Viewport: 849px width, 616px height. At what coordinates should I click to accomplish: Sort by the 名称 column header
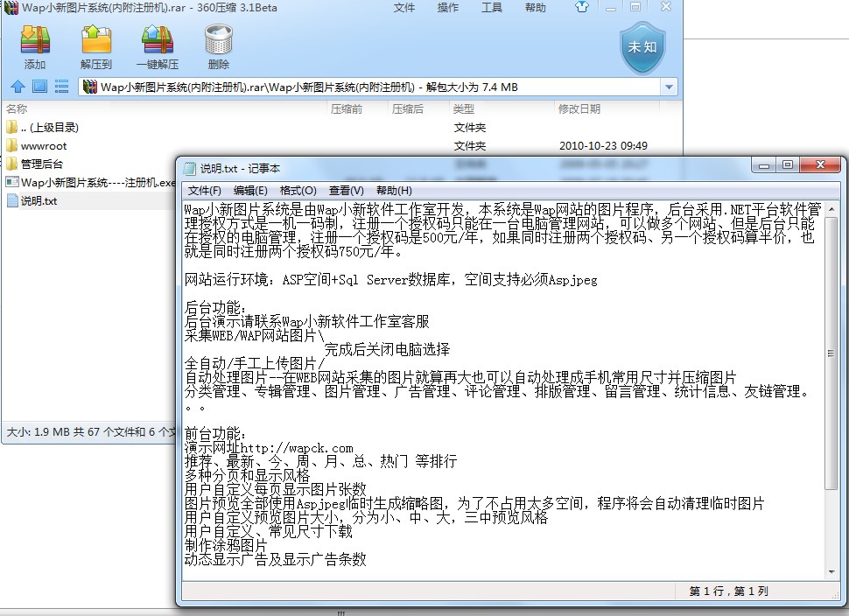click(x=18, y=109)
